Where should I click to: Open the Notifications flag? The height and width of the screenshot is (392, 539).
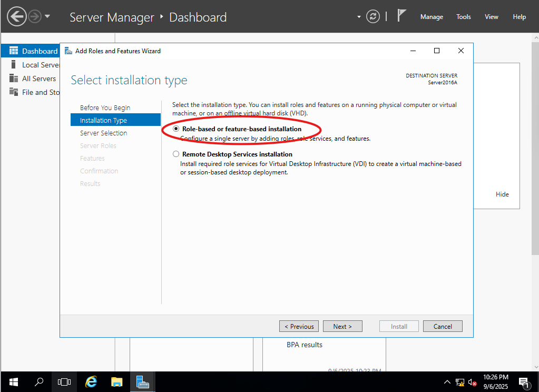pos(401,15)
